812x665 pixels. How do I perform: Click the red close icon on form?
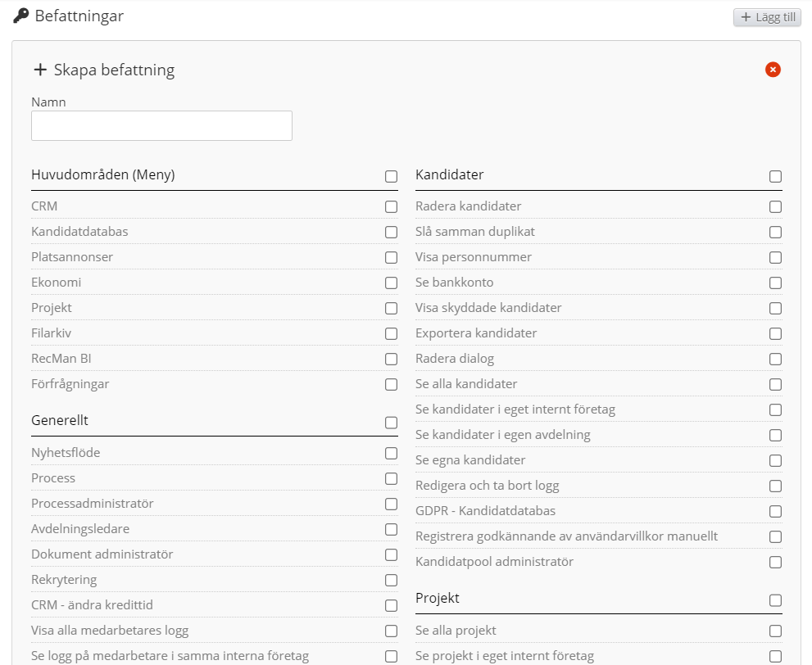coord(773,70)
